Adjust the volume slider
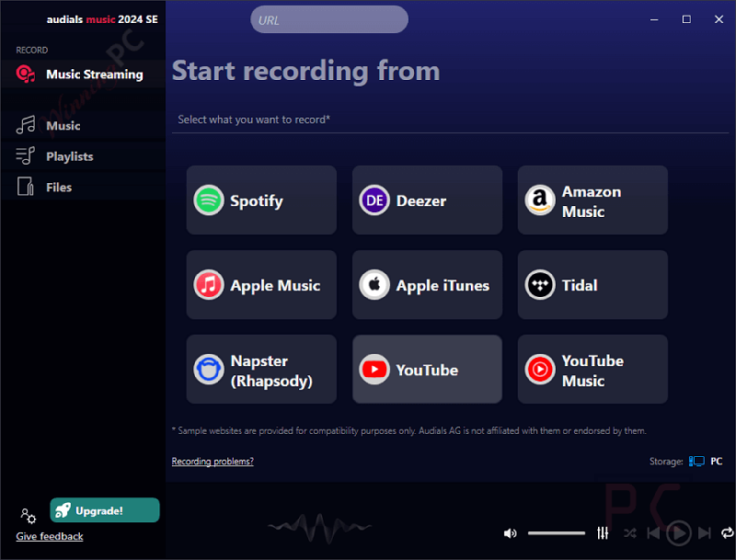 556,533
